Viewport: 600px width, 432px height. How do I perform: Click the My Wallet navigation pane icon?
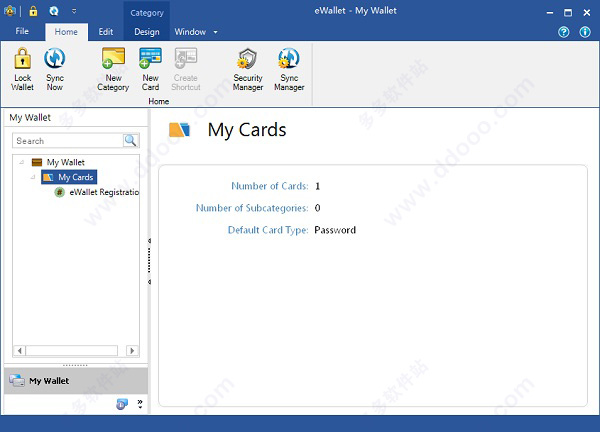(17, 381)
